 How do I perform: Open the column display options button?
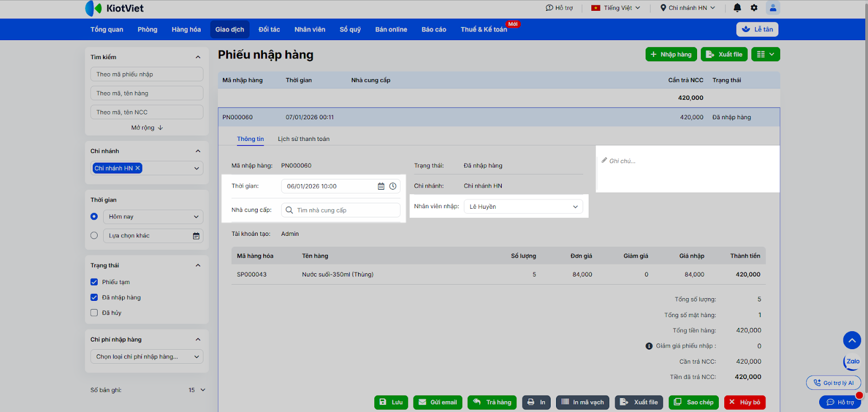click(x=765, y=54)
